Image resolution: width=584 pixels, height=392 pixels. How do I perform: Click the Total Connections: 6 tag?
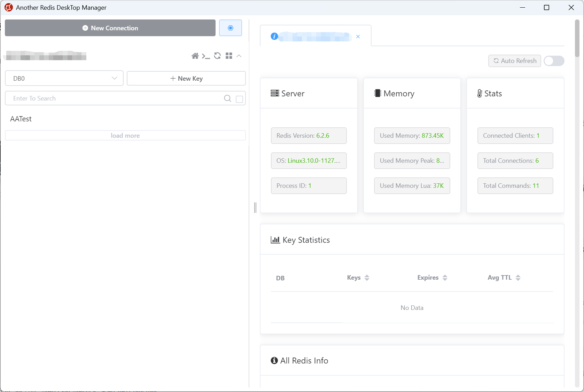coord(515,161)
